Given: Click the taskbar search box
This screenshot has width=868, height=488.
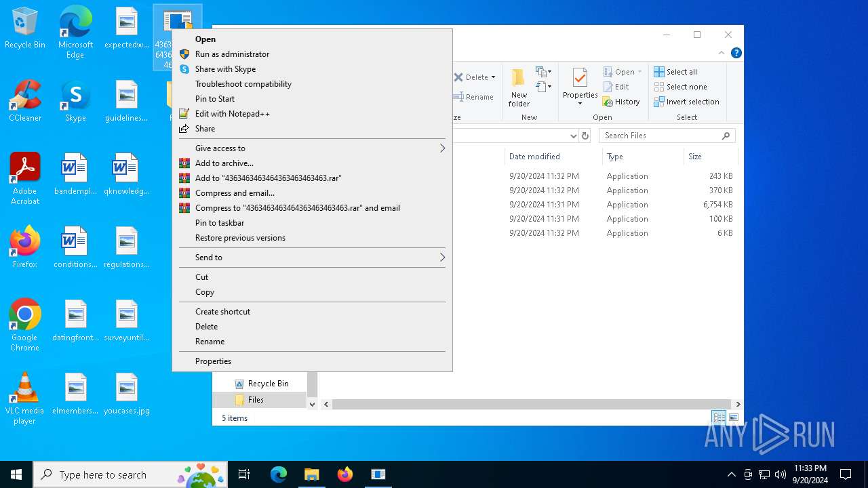Looking at the screenshot, I should (130, 474).
